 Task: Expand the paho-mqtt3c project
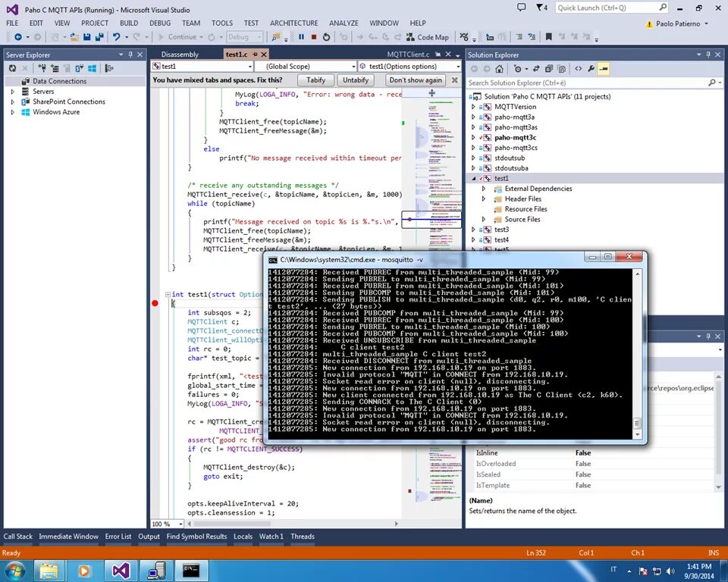point(473,137)
